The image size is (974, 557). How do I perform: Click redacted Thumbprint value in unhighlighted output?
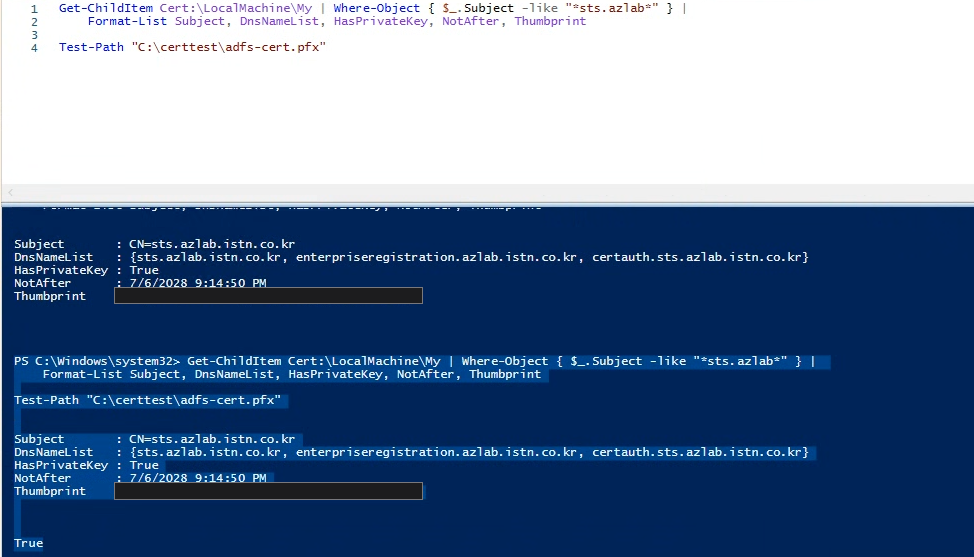[x=268, y=296]
